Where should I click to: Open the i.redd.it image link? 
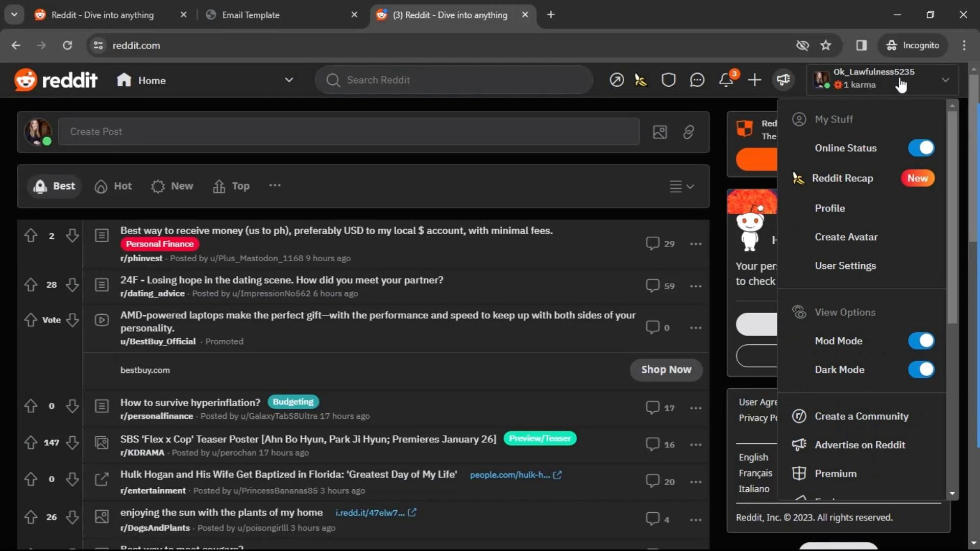click(x=376, y=513)
